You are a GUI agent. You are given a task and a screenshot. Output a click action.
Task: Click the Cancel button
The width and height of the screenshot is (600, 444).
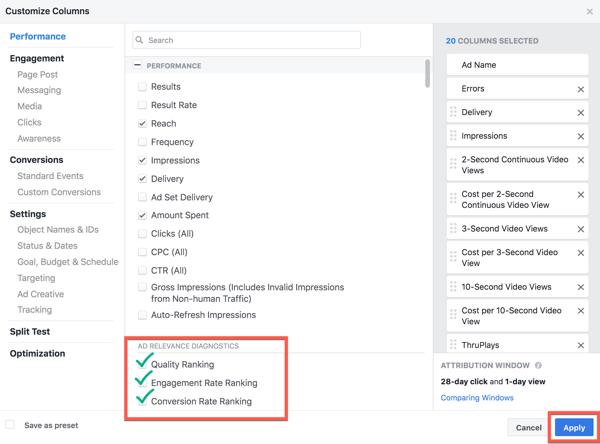point(528,428)
